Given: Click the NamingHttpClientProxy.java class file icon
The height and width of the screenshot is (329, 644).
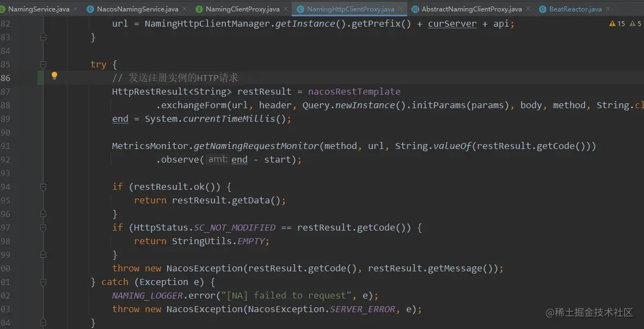Looking at the screenshot, I should click(300, 9).
